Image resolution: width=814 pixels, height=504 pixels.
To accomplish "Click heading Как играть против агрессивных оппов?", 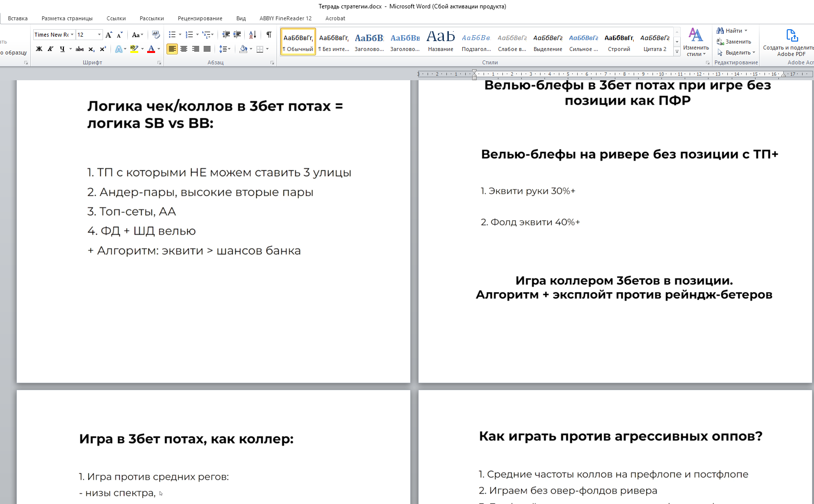I will click(620, 436).
